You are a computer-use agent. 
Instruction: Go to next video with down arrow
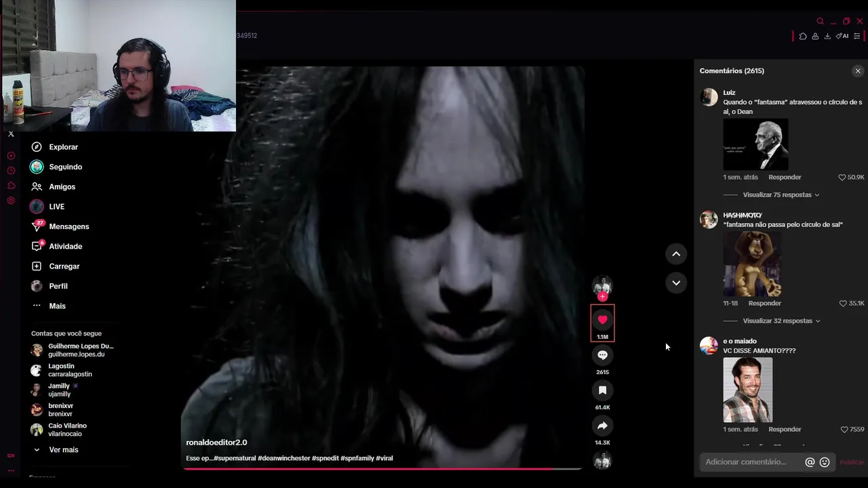click(x=676, y=283)
